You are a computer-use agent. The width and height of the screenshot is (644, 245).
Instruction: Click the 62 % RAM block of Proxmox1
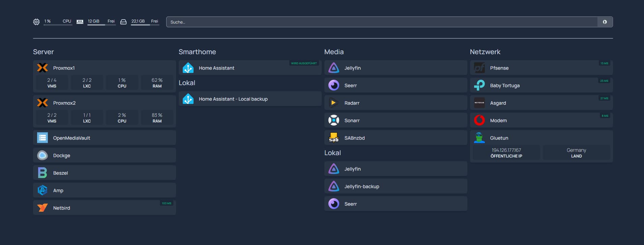pos(157,83)
